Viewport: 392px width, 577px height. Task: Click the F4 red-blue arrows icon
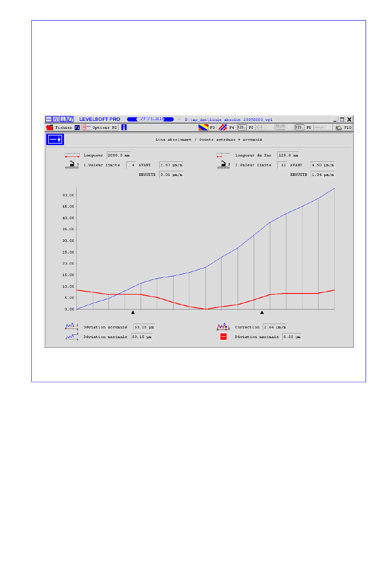tap(223, 128)
